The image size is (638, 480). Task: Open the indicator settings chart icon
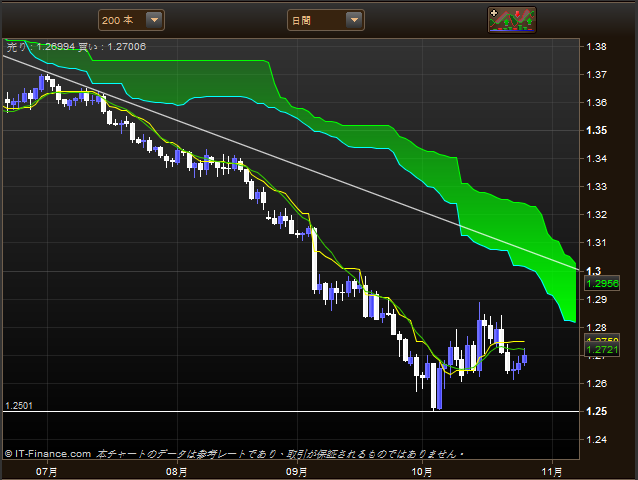click(x=512, y=20)
